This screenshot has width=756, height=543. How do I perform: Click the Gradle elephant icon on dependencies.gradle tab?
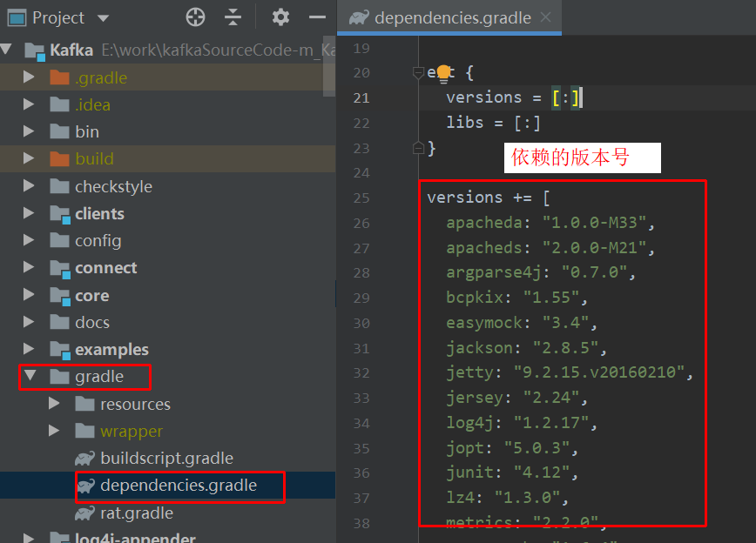click(x=359, y=17)
